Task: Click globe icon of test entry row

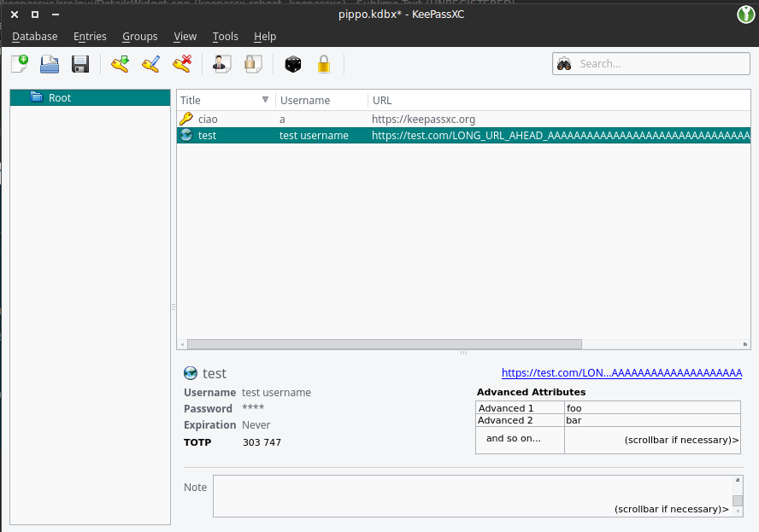Action: (186, 135)
